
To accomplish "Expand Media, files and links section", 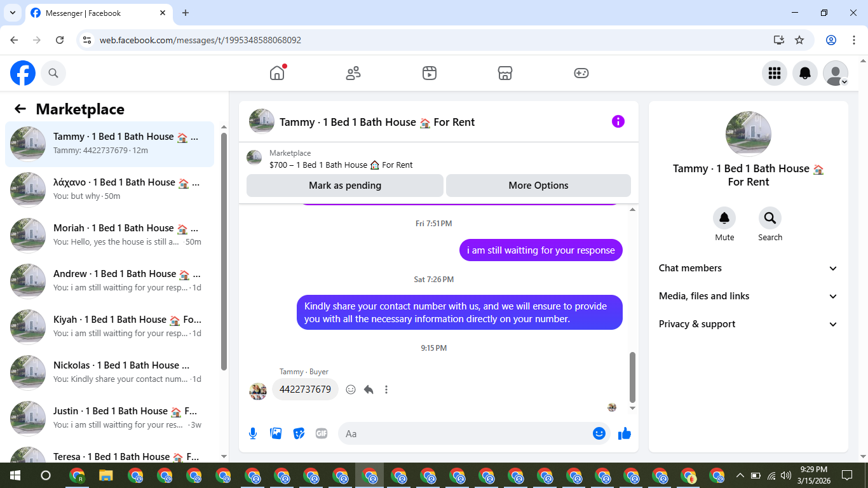I will pos(749,296).
